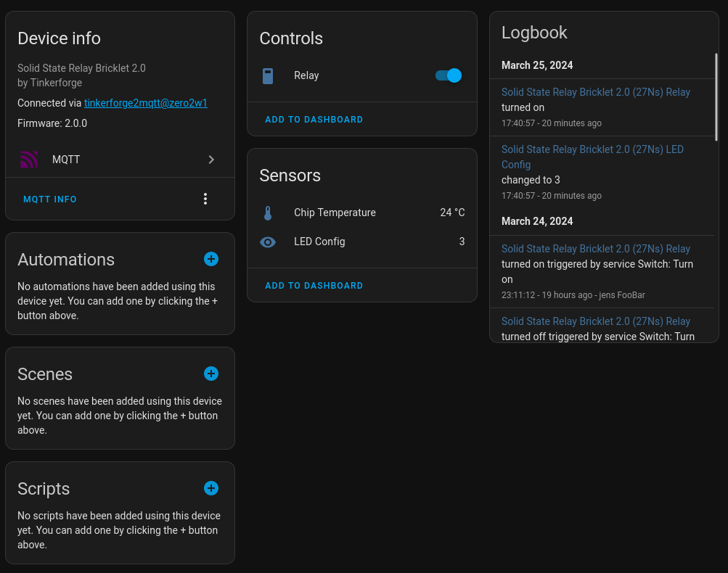Click the Chip Temperature thermometer icon

click(268, 213)
